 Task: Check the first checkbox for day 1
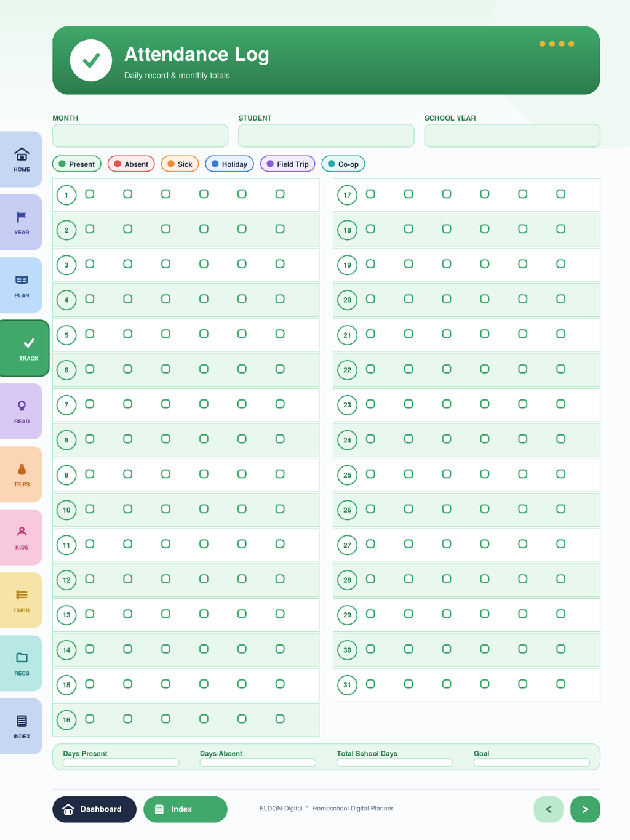[90, 194]
